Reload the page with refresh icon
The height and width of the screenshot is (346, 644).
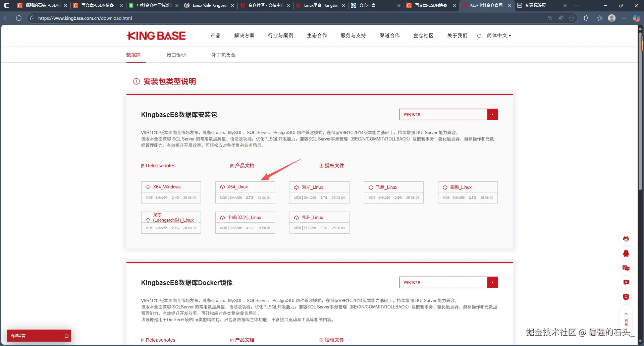pyautogui.click(x=19, y=18)
